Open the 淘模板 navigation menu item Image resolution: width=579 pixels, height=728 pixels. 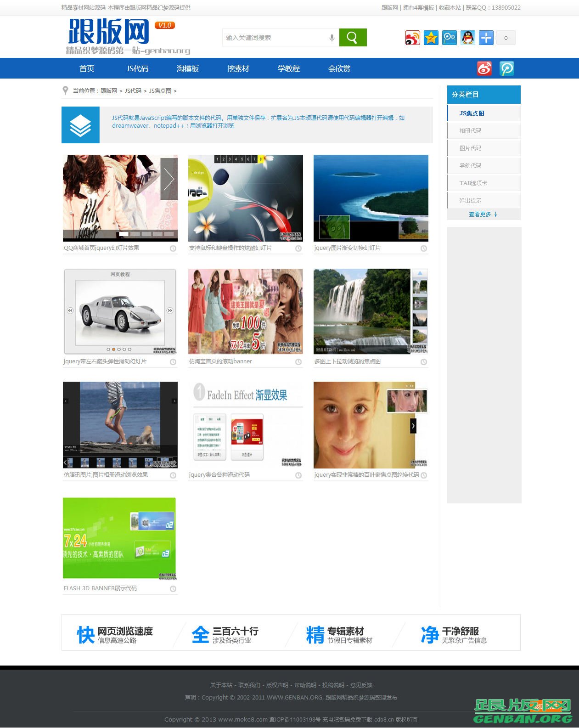pos(188,68)
